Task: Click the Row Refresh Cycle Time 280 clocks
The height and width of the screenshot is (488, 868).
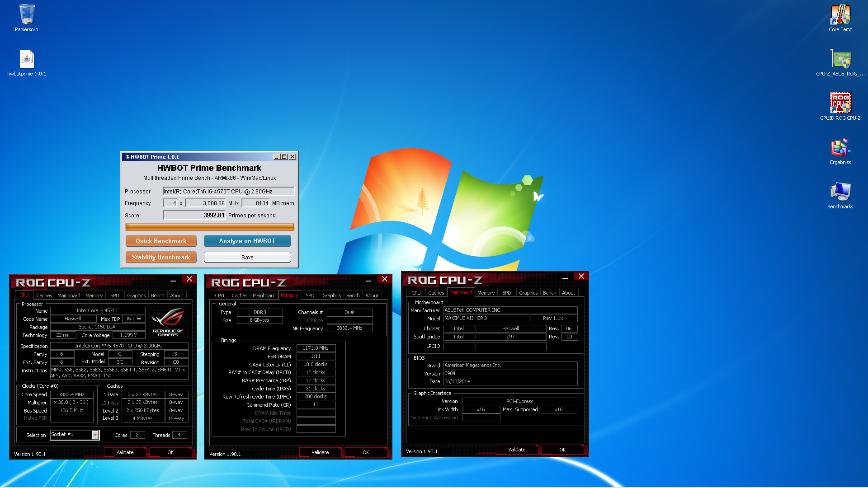Action: pyautogui.click(x=316, y=396)
